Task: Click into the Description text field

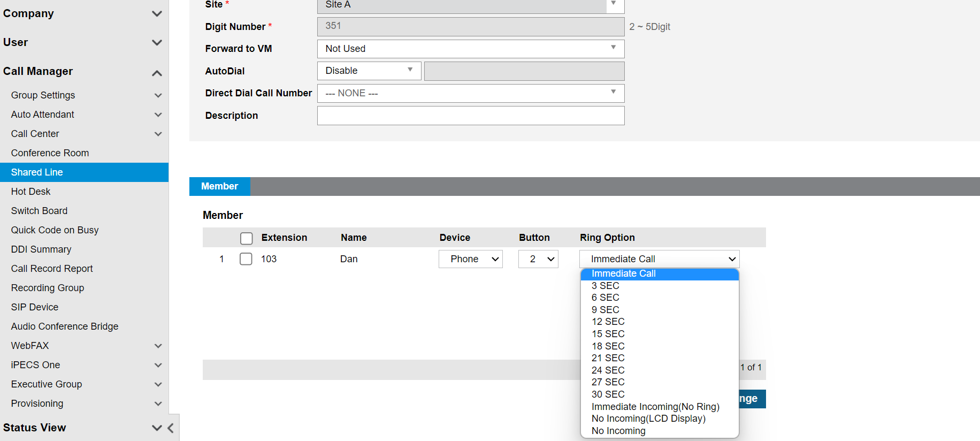Action: click(470, 116)
